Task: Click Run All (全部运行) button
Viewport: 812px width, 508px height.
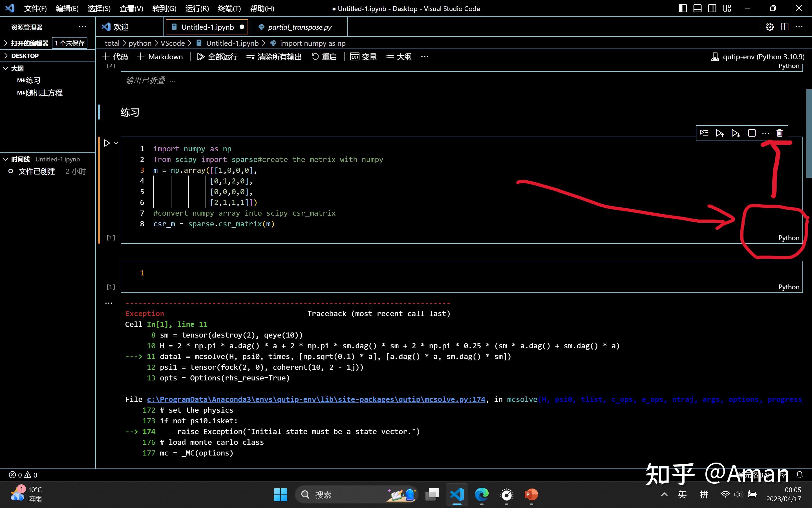Action: pos(217,57)
